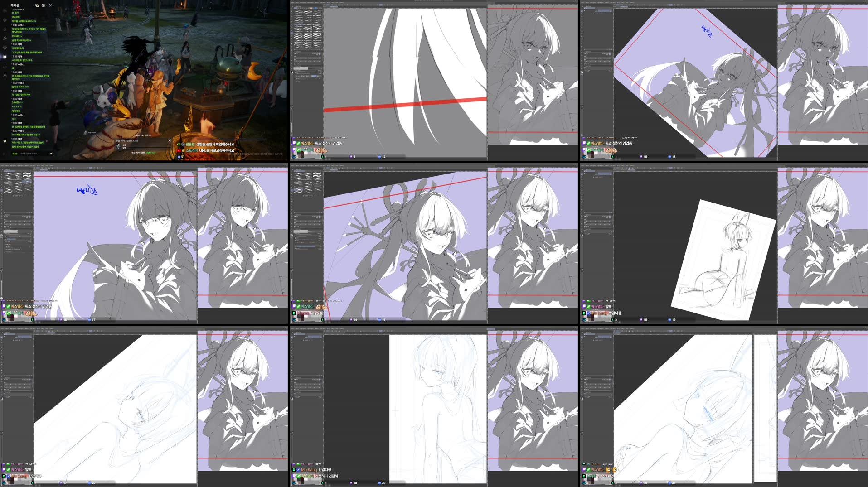Click pop-out window icon beside settings gear
The width and height of the screenshot is (868, 487).
click(37, 5)
